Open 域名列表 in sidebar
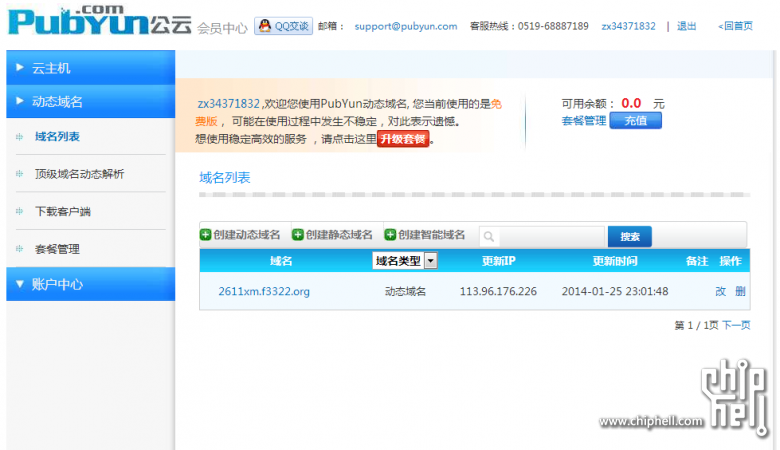The width and height of the screenshot is (780, 450). [x=57, y=137]
